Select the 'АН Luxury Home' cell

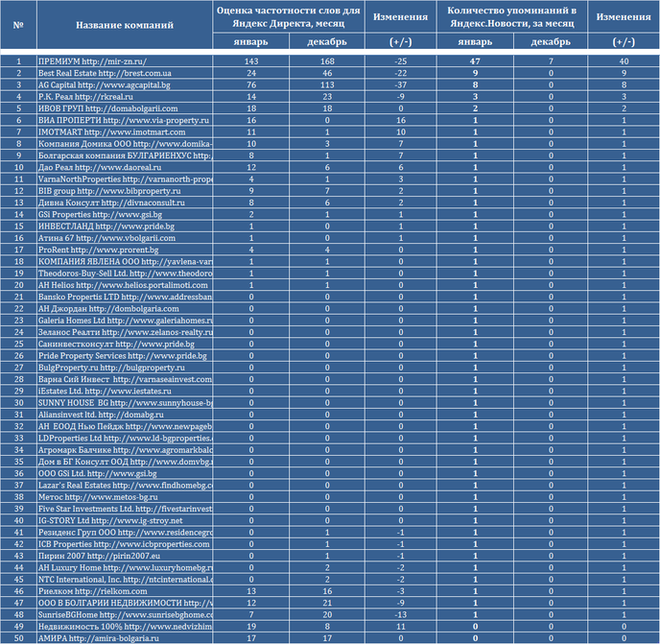point(125,568)
